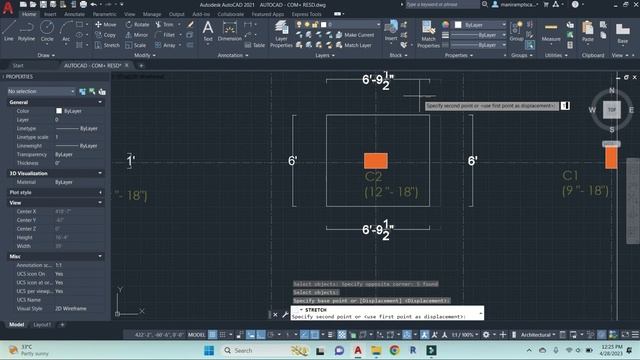Click the Save icon in quick access toolbar
This screenshot has height=360, width=640.
click(43, 4)
